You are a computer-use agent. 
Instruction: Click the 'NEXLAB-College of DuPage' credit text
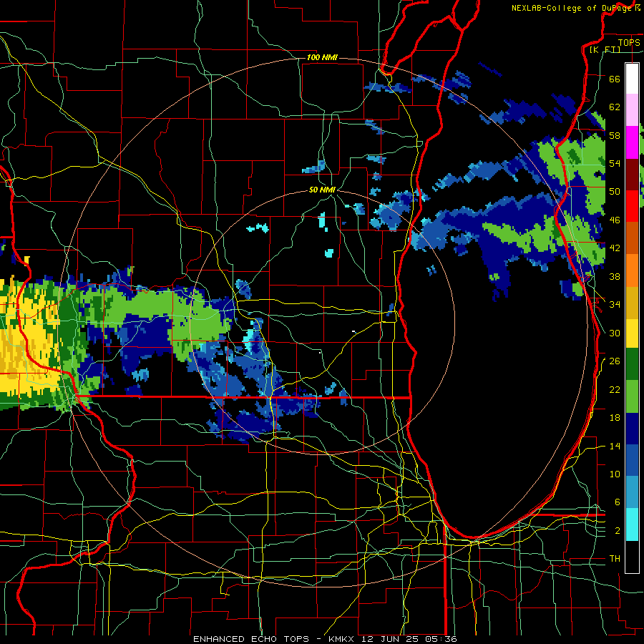571,8
